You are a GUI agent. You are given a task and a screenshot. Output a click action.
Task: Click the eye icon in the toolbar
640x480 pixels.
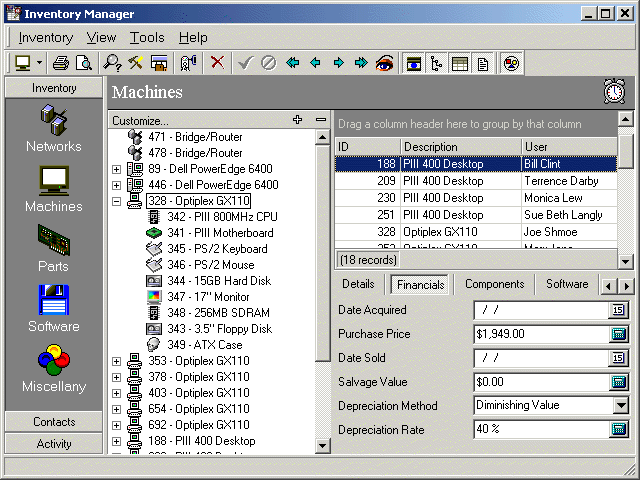point(384,63)
